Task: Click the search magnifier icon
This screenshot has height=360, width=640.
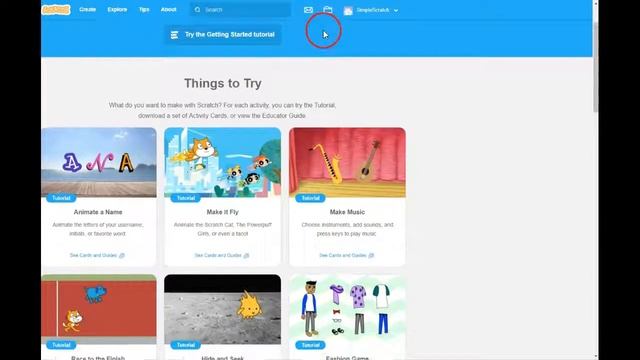Action: coord(198,10)
